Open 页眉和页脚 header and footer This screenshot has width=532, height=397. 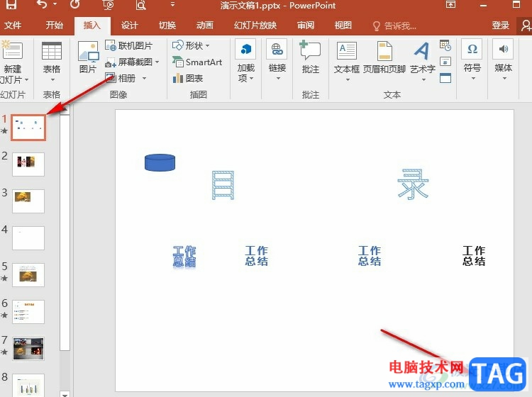[384, 57]
